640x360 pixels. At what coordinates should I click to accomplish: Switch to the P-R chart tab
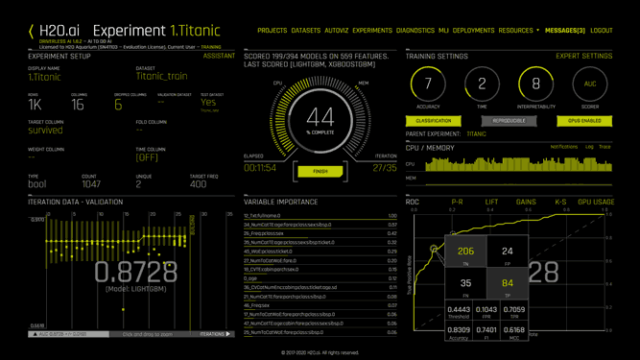457,202
